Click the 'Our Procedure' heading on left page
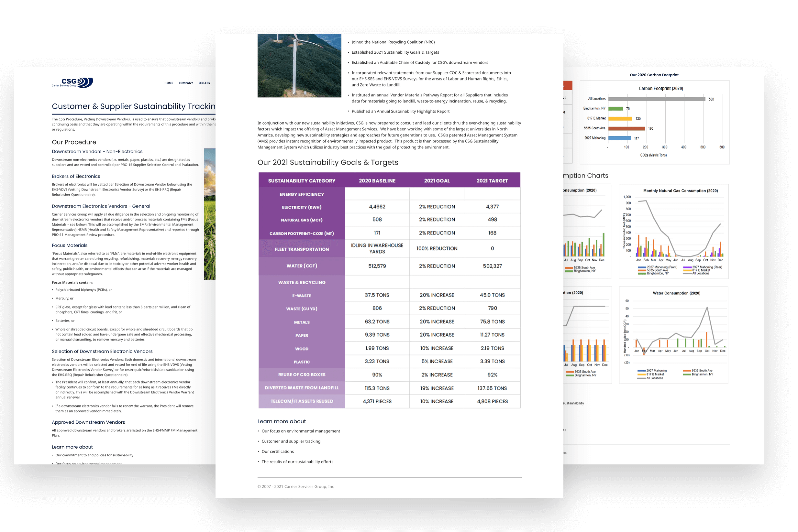The width and height of the screenshot is (798, 532). click(x=74, y=142)
